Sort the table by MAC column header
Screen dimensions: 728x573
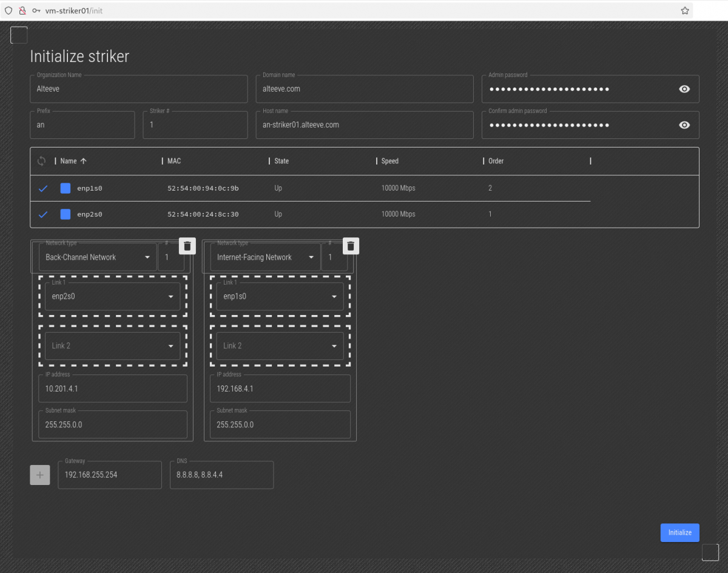[175, 161]
